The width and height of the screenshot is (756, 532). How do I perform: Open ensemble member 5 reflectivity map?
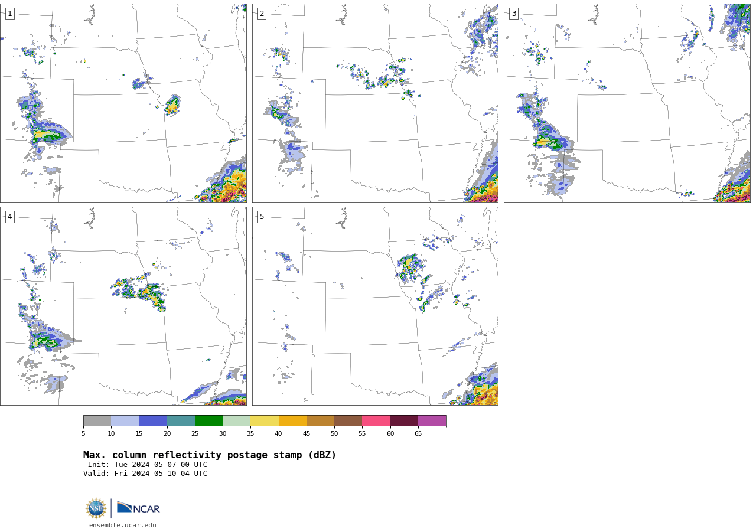(375, 306)
